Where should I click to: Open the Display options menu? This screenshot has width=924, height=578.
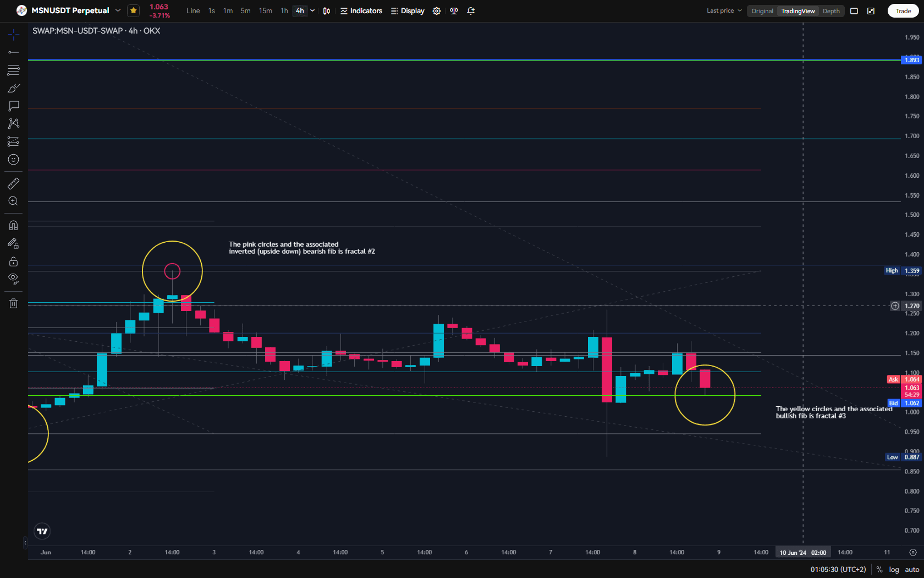[408, 10]
